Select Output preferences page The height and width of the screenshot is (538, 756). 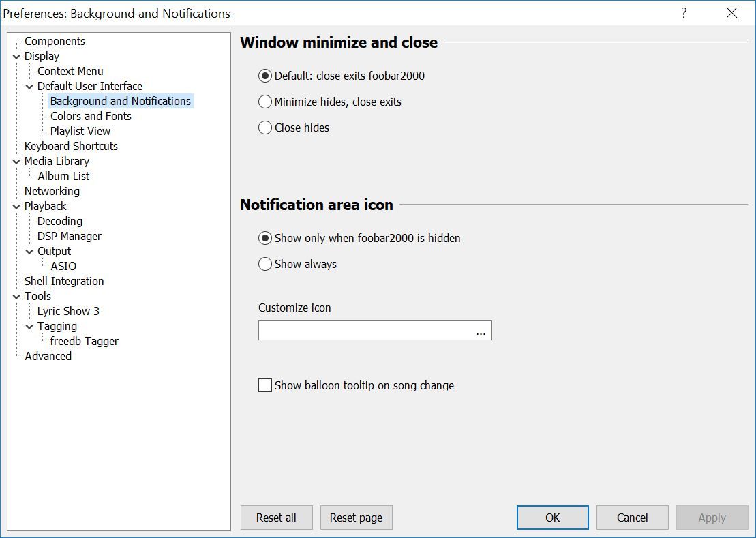click(x=54, y=251)
